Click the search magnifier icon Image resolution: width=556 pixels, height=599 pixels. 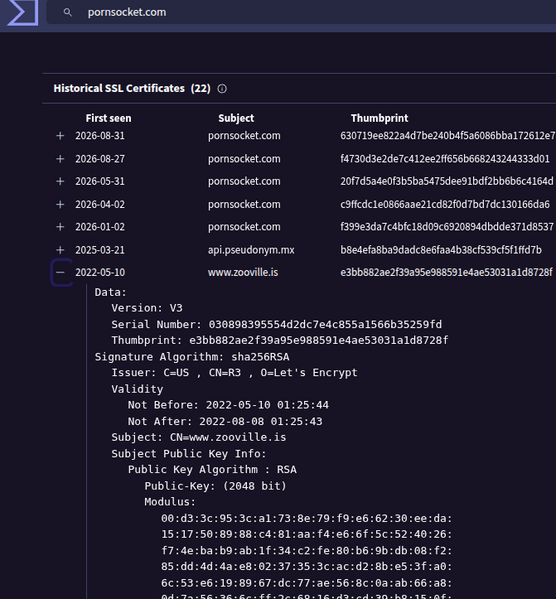point(68,12)
